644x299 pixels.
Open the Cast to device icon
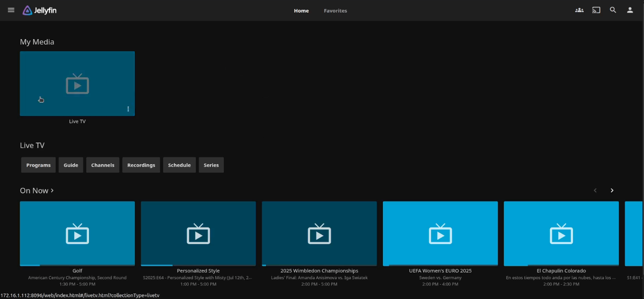(x=596, y=10)
